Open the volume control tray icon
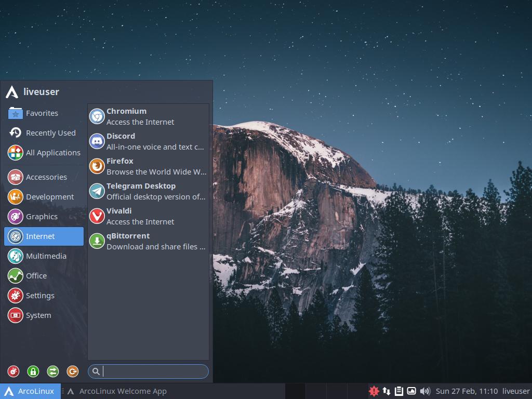532x399 pixels. 425,391
